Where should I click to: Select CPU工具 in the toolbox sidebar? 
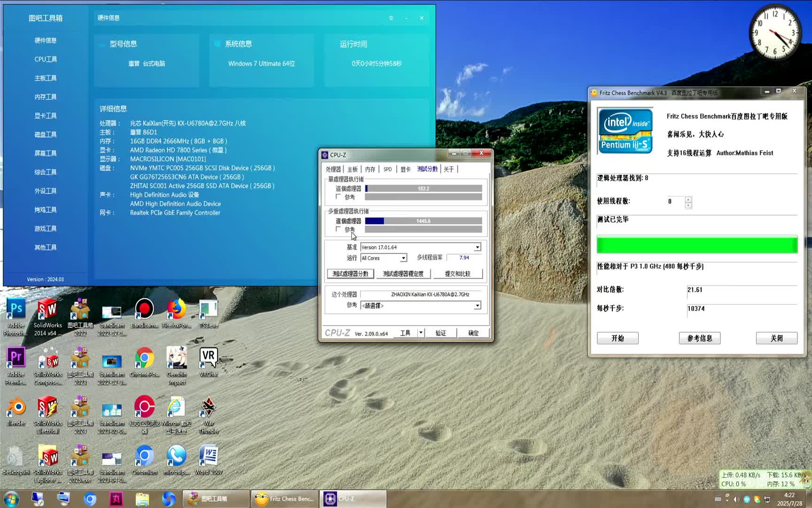(x=46, y=59)
